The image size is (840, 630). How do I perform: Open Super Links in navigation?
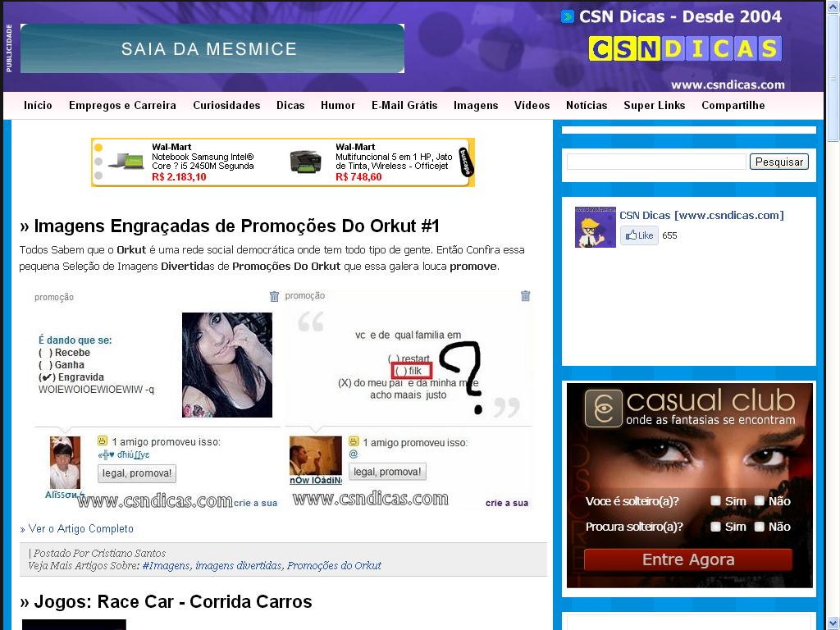pyautogui.click(x=654, y=106)
